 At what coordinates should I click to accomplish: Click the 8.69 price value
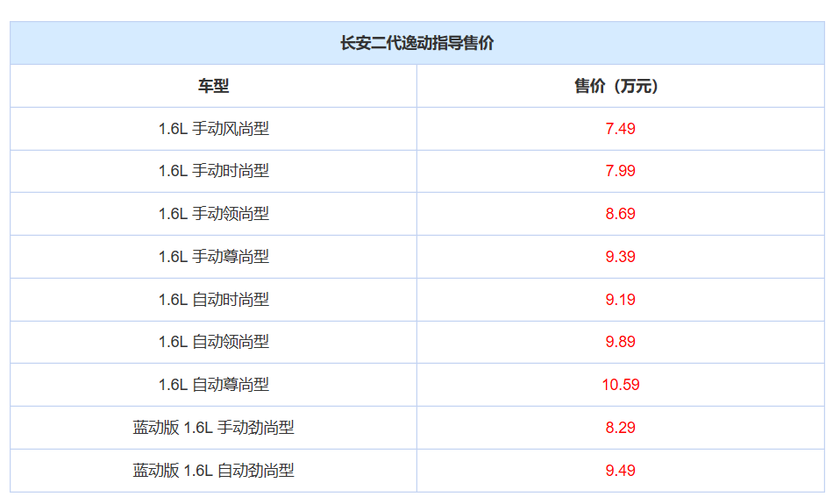coord(621,214)
